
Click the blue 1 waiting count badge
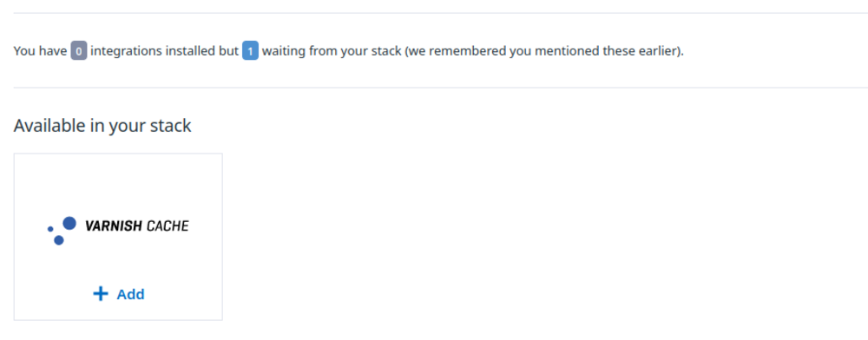tap(250, 51)
